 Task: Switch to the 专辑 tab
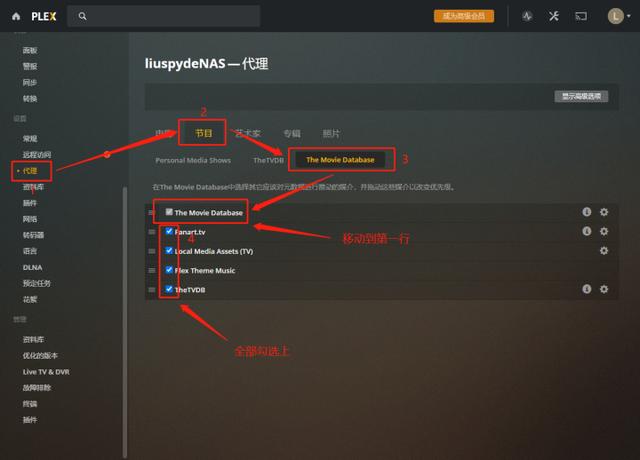click(292, 133)
